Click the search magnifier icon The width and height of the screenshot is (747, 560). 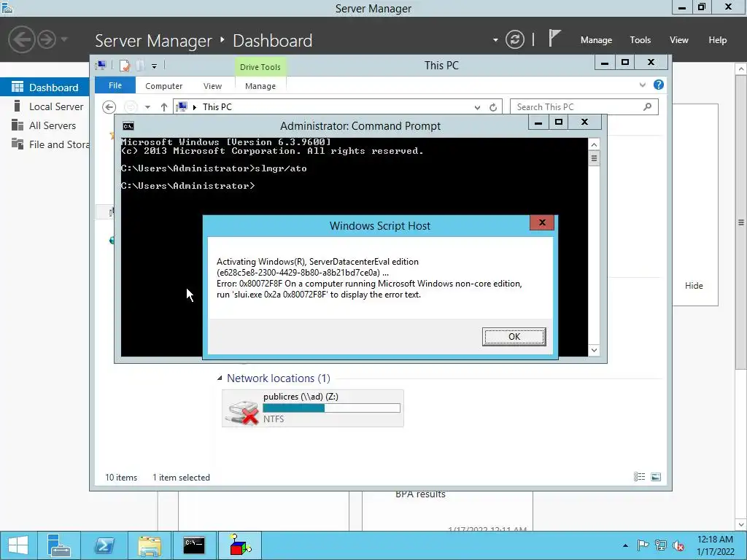[x=647, y=106]
